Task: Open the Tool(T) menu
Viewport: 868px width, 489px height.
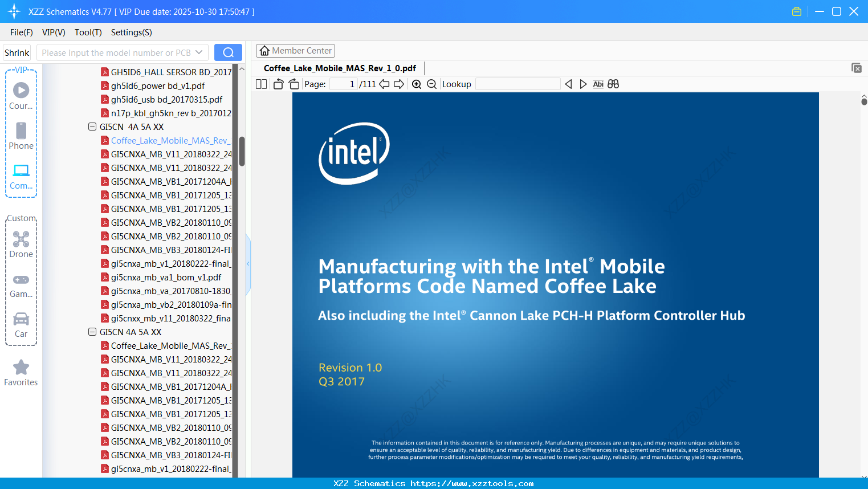Action: pyautogui.click(x=88, y=32)
